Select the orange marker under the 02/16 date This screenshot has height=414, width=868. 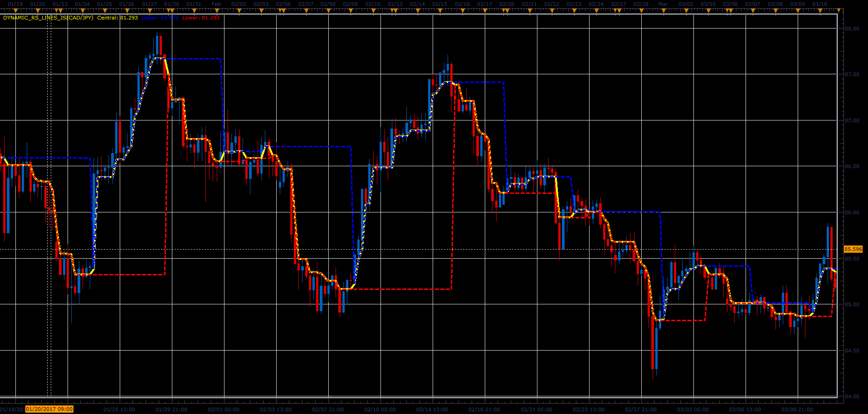coord(462,10)
